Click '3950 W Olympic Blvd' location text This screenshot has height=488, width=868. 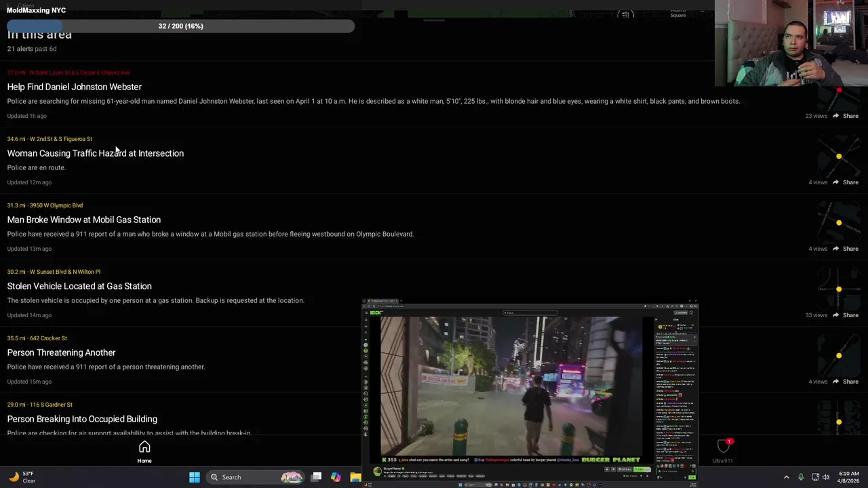click(56, 205)
